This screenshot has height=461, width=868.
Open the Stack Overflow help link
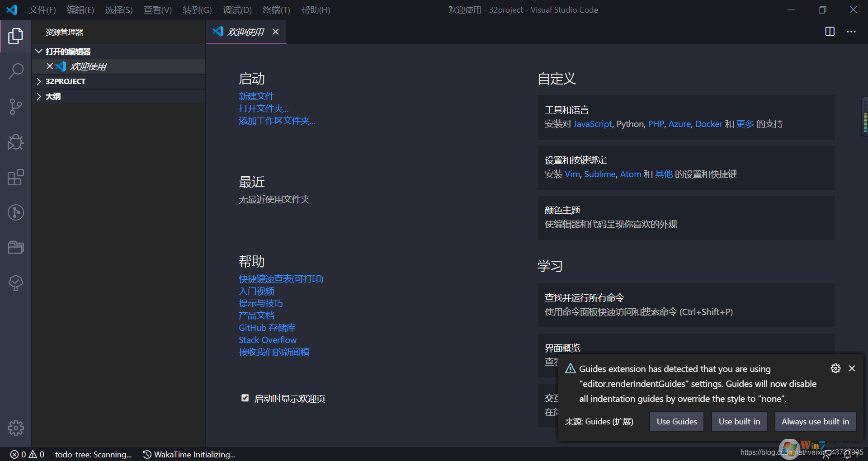click(x=267, y=339)
